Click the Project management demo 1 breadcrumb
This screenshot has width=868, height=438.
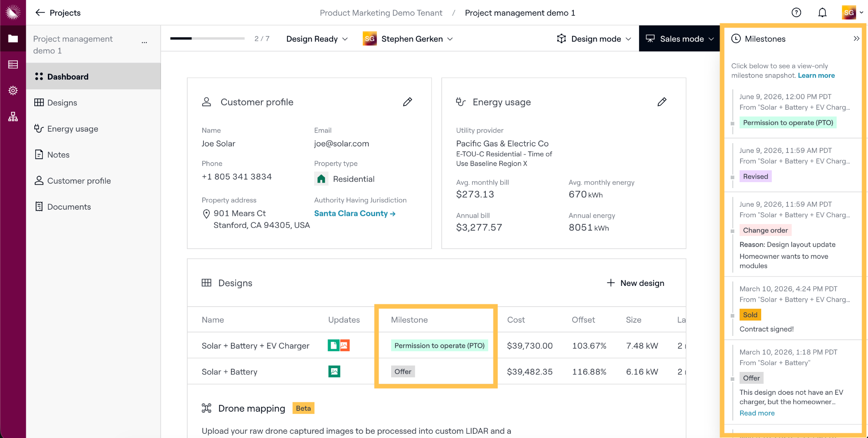[520, 13]
